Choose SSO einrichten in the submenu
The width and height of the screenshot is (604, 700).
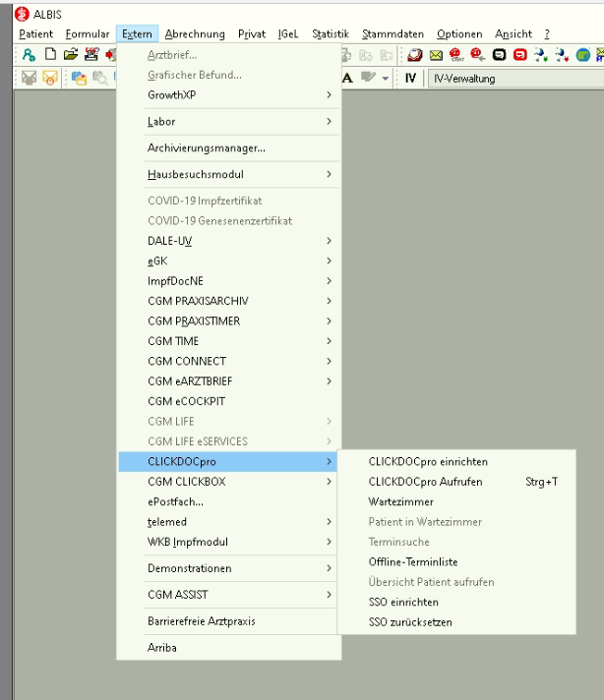coord(456,603)
